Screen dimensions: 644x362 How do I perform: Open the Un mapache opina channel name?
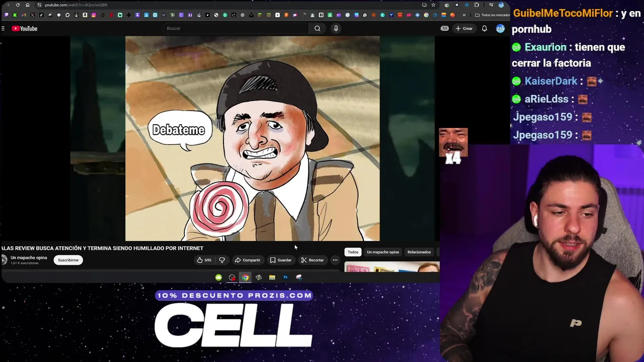[x=29, y=257]
